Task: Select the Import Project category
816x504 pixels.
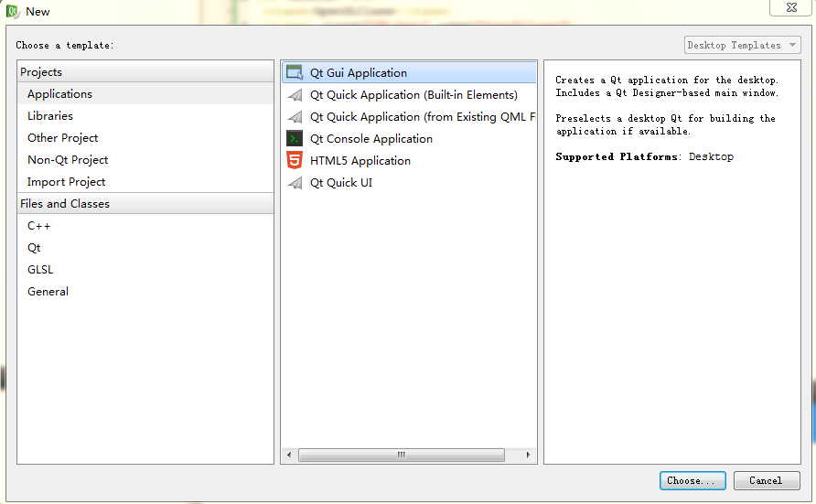Action: tap(145, 181)
